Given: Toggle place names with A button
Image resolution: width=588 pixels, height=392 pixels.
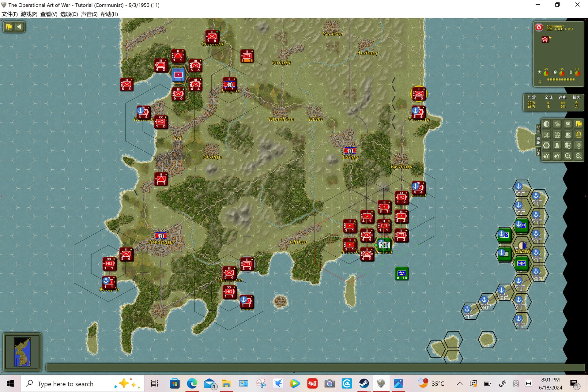Looking at the screenshot, I should (x=557, y=145).
